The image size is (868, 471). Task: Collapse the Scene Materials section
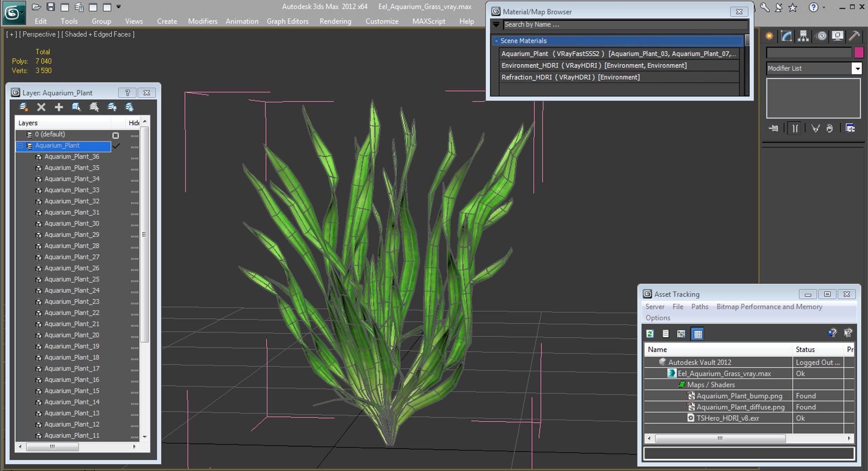pyautogui.click(x=496, y=41)
